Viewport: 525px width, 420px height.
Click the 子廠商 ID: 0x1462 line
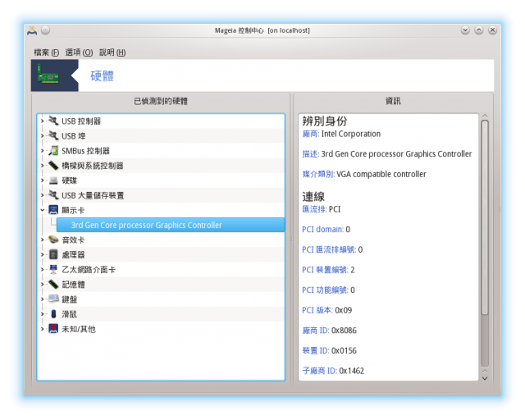click(x=333, y=371)
